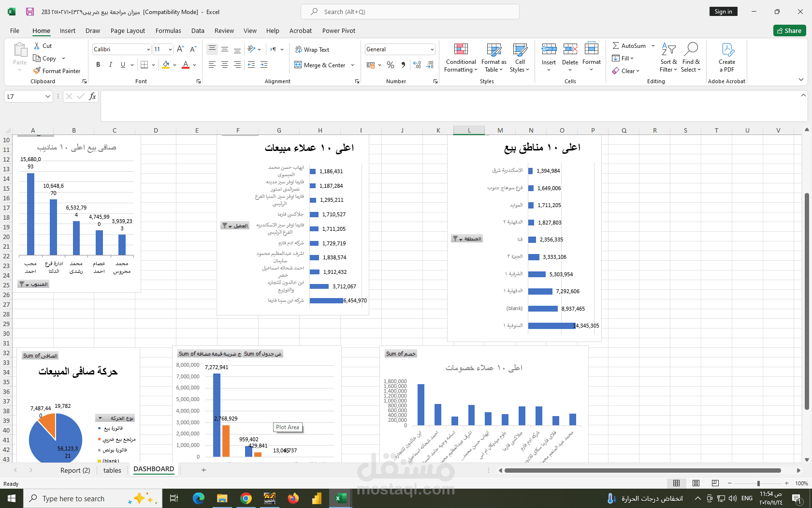Switch to the Formulas ribbon tab
Screen dimensions: 812x508
click(168, 30)
